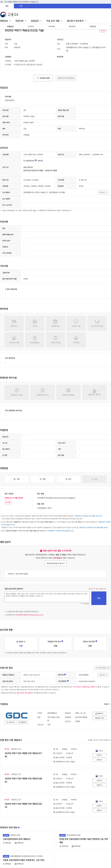Switch to the 개인 tab
The height and width of the screenshot is (868, 111).
[x=7, y=6]
